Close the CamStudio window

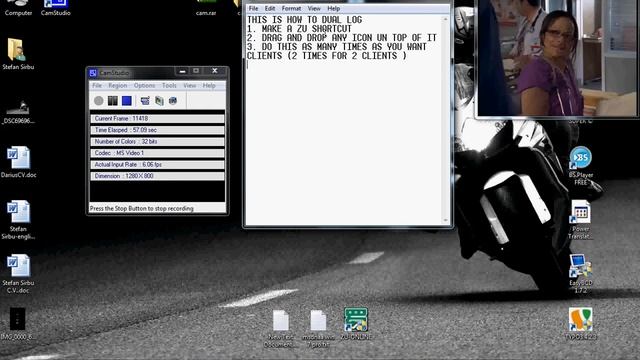pyautogui.click(x=215, y=71)
